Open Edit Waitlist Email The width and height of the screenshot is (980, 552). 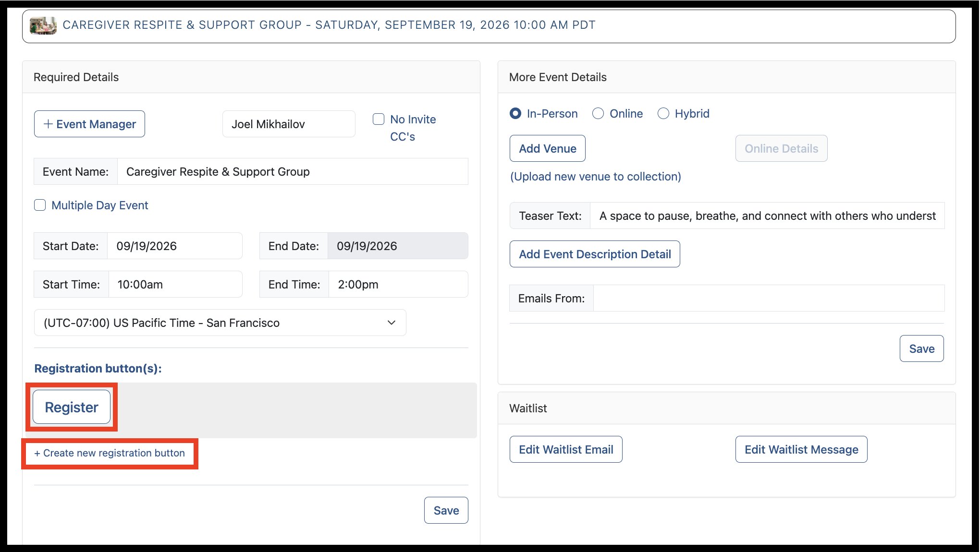pyautogui.click(x=566, y=449)
